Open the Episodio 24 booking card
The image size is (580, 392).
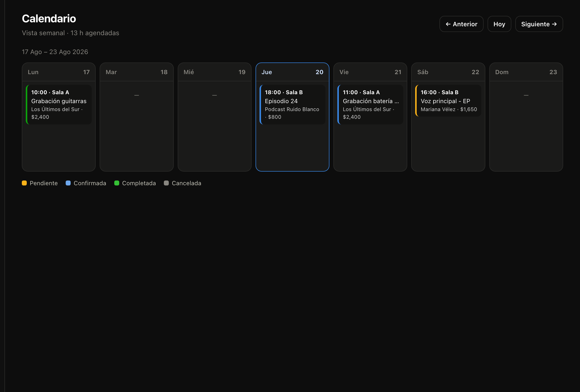(292, 105)
